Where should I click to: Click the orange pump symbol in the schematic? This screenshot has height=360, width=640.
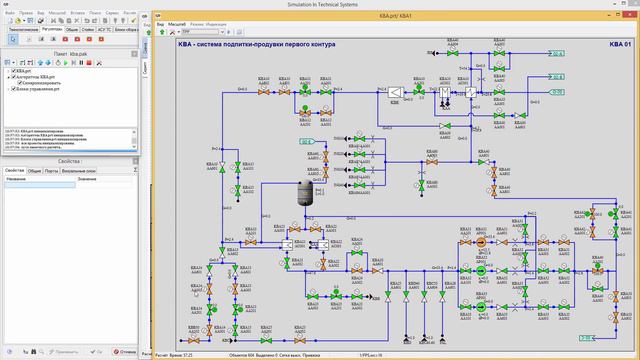coord(481,242)
